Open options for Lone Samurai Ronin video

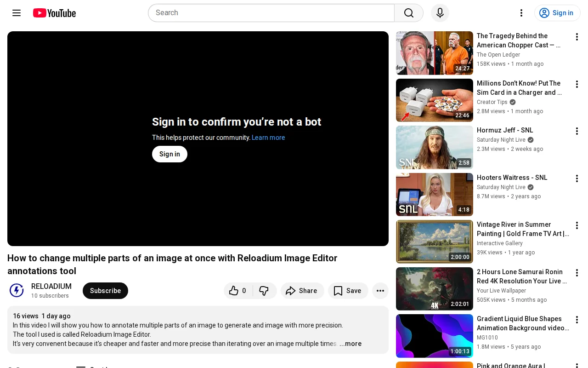(x=577, y=273)
